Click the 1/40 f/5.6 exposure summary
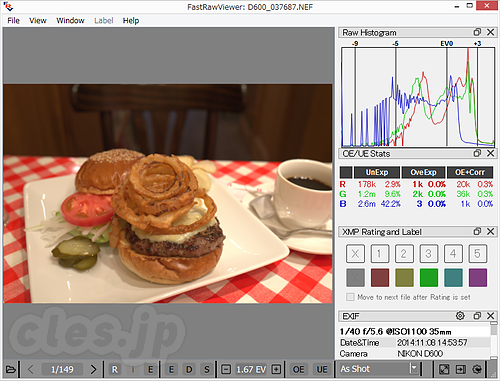 pyautogui.click(x=395, y=332)
